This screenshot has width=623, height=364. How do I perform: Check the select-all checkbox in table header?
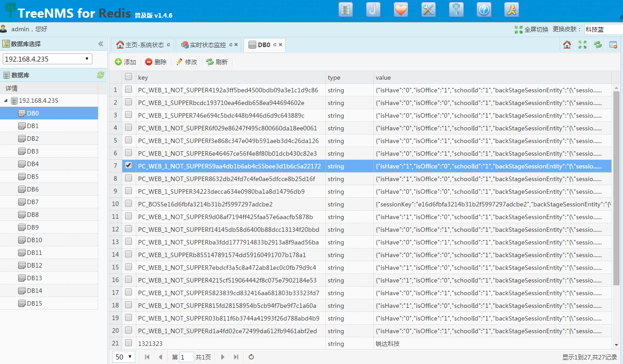pyautogui.click(x=129, y=77)
